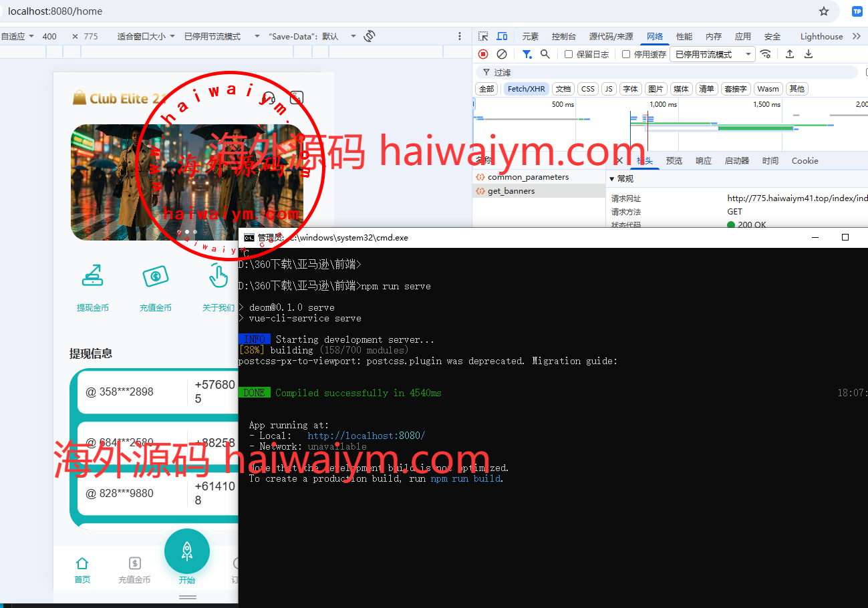Click the rotate screen icon

point(370,36)
